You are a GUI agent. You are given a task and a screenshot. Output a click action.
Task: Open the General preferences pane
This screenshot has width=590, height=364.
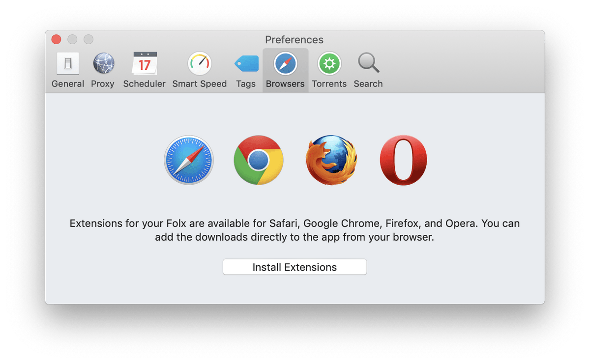68,64
